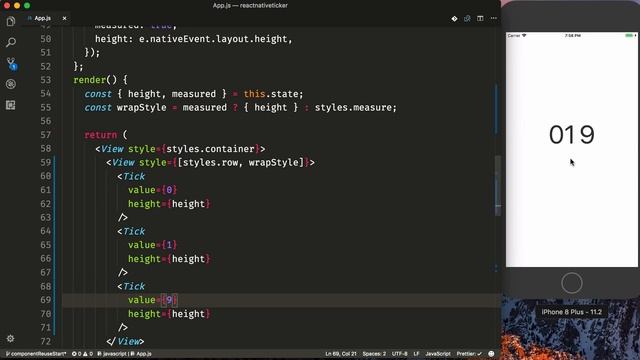
Task: Open the Search view in activity bar
Action: 11,42
